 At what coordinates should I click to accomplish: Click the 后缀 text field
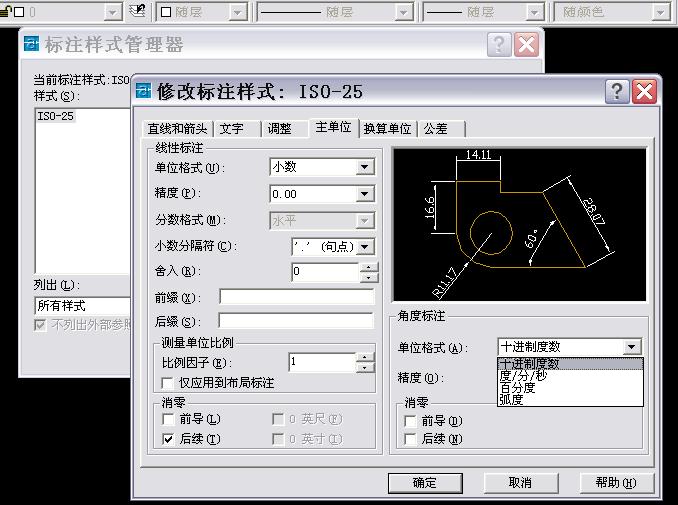[x=296, y=321]
